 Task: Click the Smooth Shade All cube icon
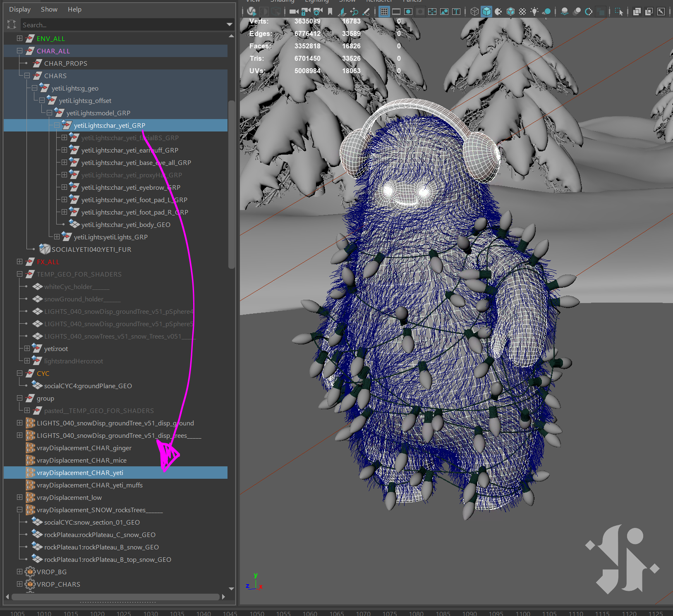click(x=486, y=12)
